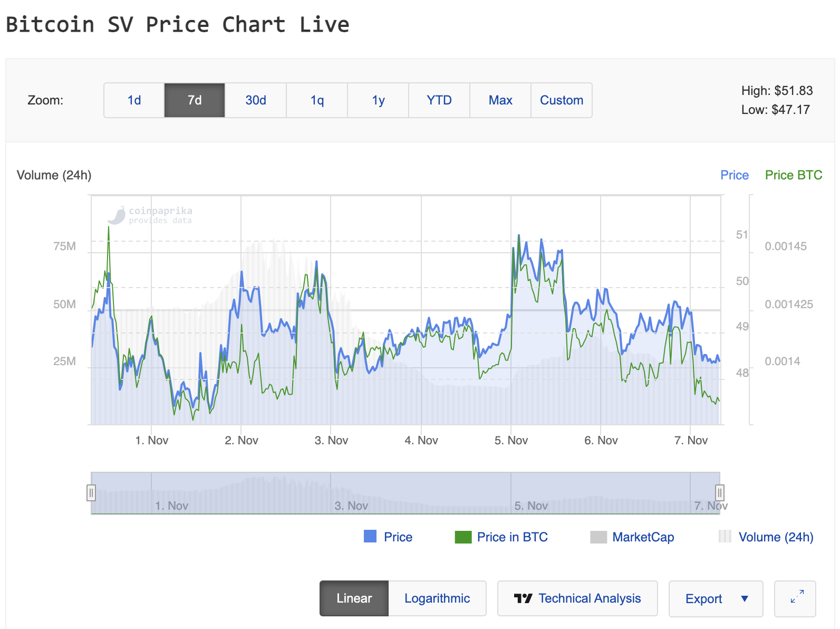Viewport: 840px width, 629px height.
Task: Open Technical Analysis view
Action: [589, 598]
